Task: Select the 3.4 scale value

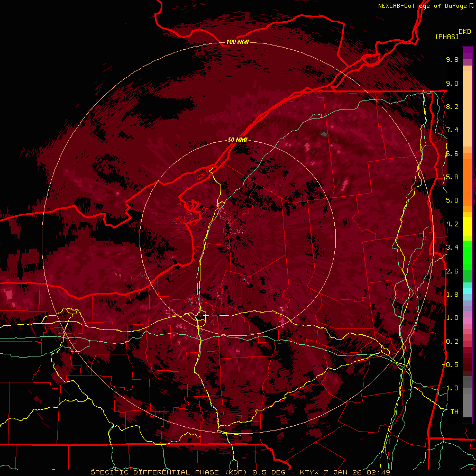Action: 452,247
